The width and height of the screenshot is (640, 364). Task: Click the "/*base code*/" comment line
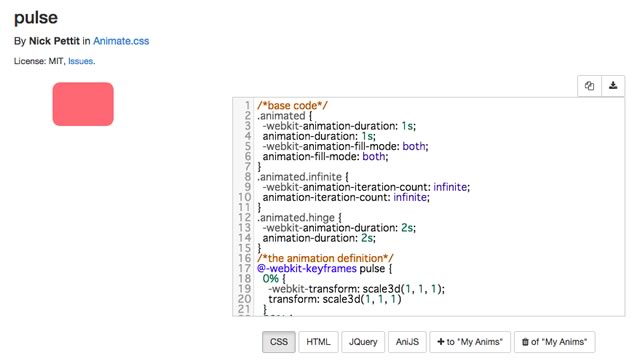pyautogui.click(x=292, y=105)
